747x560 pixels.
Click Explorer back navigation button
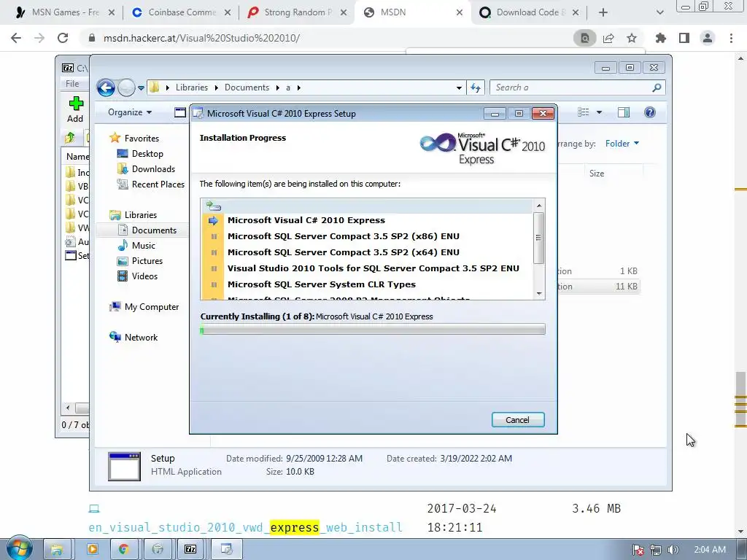tap(106, 87)
